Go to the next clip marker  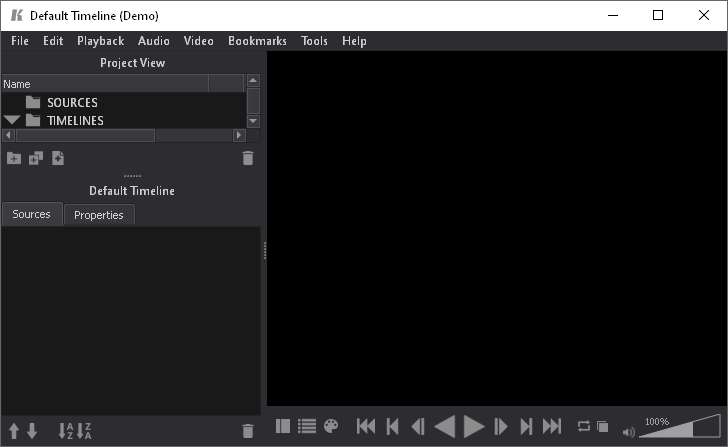click(526, 426)
